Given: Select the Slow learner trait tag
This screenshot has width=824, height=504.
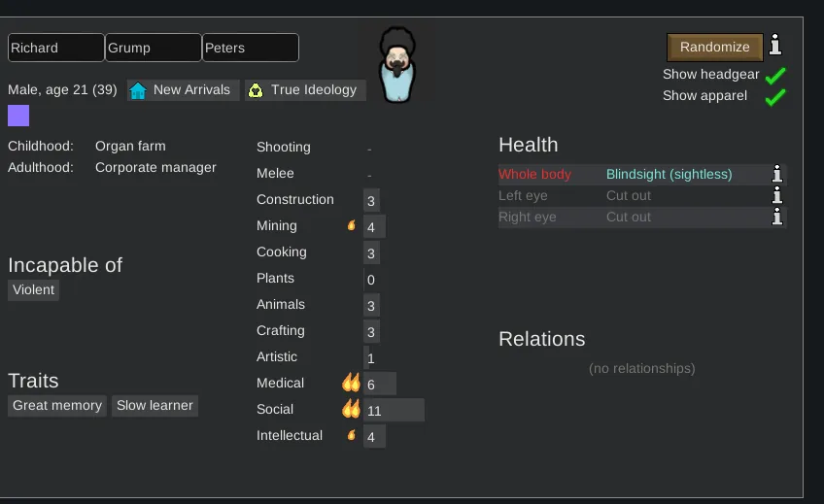Looking at the screenshot, I should pyautogui.click(x=155, y=406).
